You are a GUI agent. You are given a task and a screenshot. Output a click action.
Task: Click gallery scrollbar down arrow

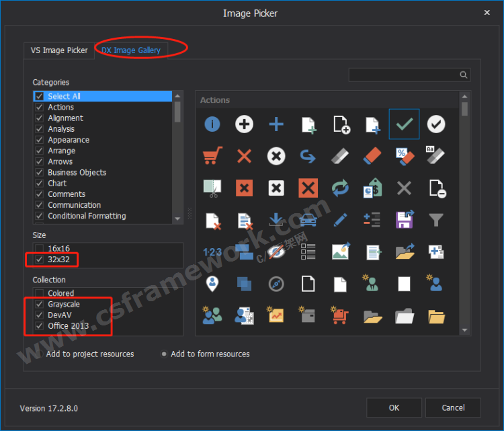point(464,330)
